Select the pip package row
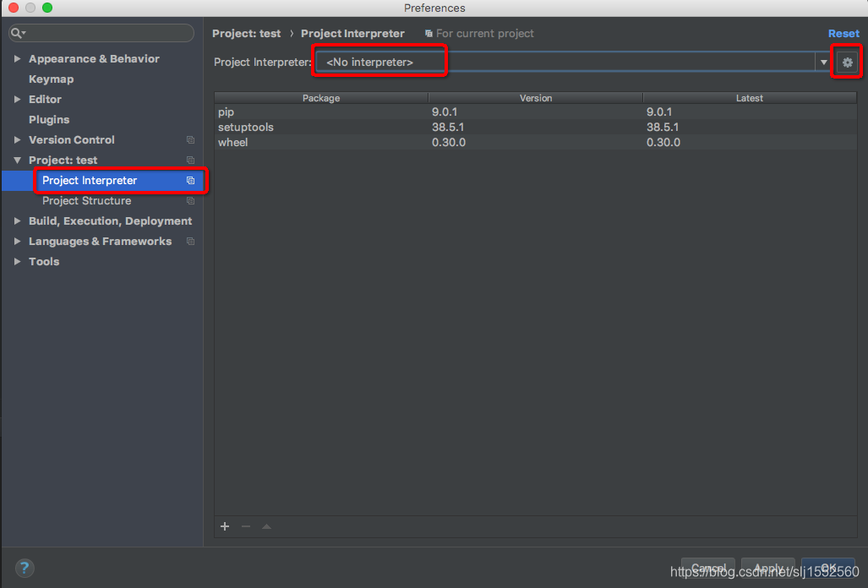The height and width of the screenshot is (588, 868). tap(535, 112)
